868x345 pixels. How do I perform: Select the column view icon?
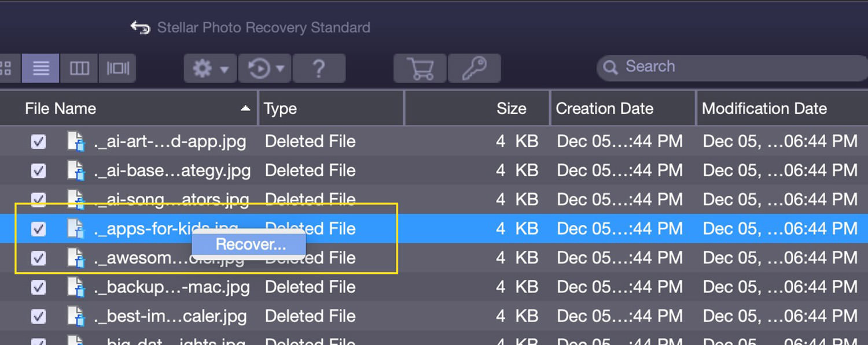click(79, 68)
